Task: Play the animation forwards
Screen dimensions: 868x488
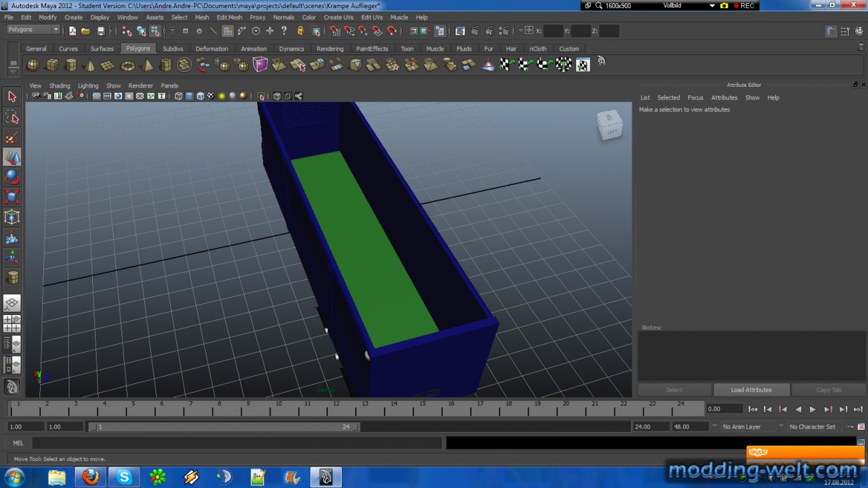Action: tap(813, 409)
